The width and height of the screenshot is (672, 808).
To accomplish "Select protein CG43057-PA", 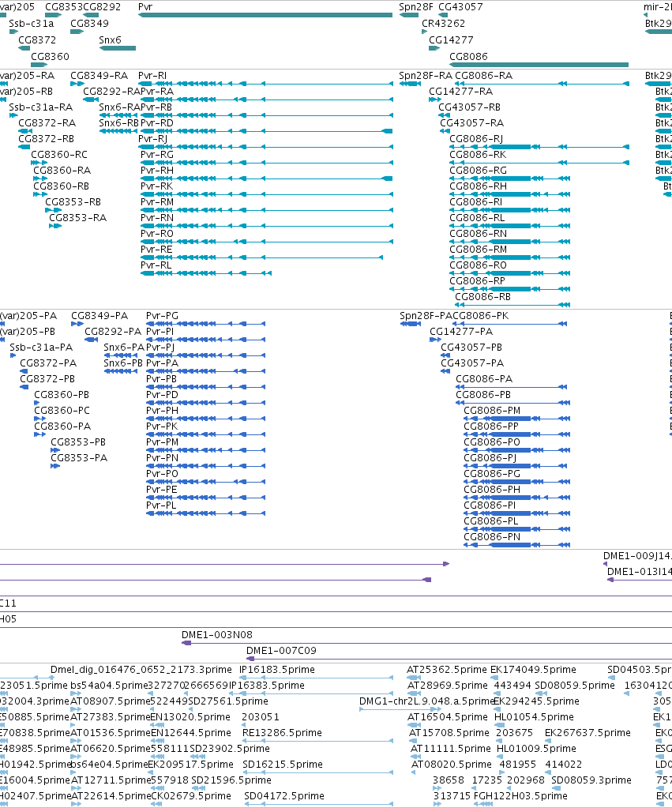I will click(472, 363).
